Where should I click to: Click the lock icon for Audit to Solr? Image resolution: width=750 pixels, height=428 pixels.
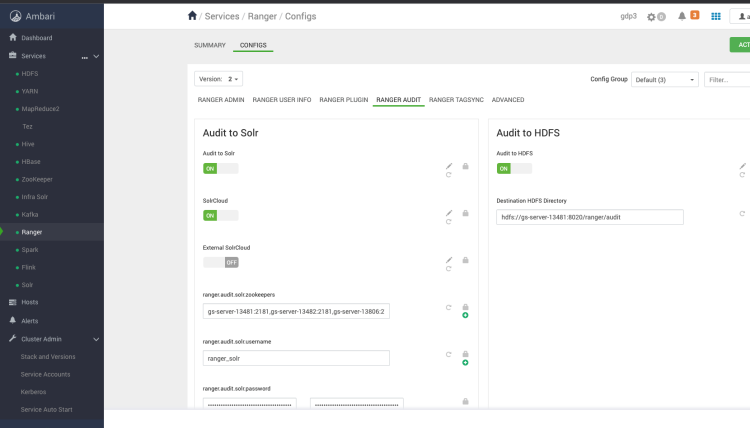[465, 166]
